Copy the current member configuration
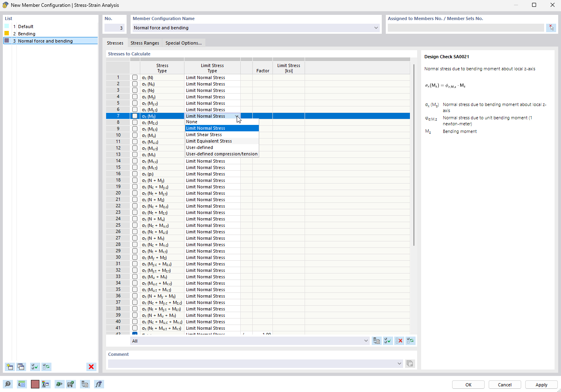The width and height of the screenshot is (561, 392). [x=21, y=367]
